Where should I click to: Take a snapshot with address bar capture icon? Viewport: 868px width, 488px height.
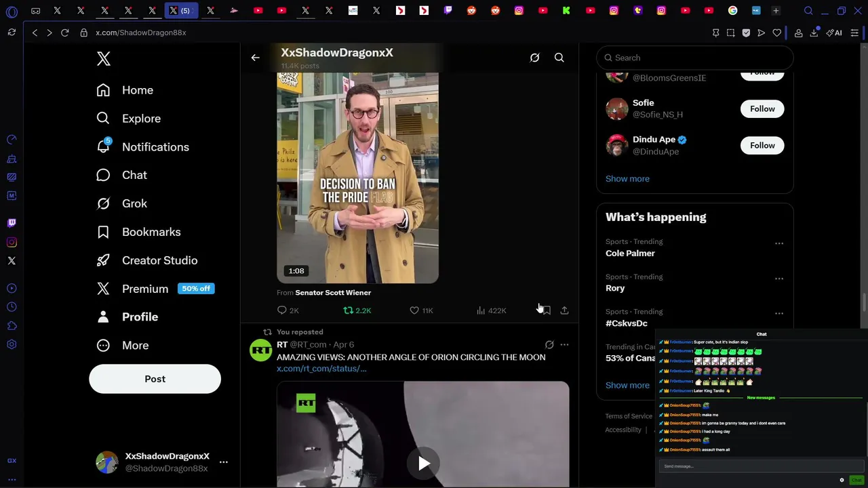pos(730,33)
